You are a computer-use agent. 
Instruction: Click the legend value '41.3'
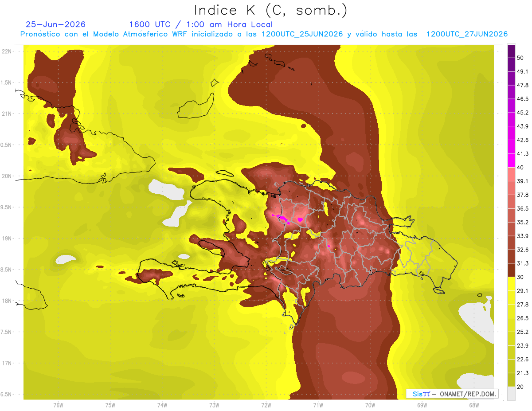click(x=522, y=154)
